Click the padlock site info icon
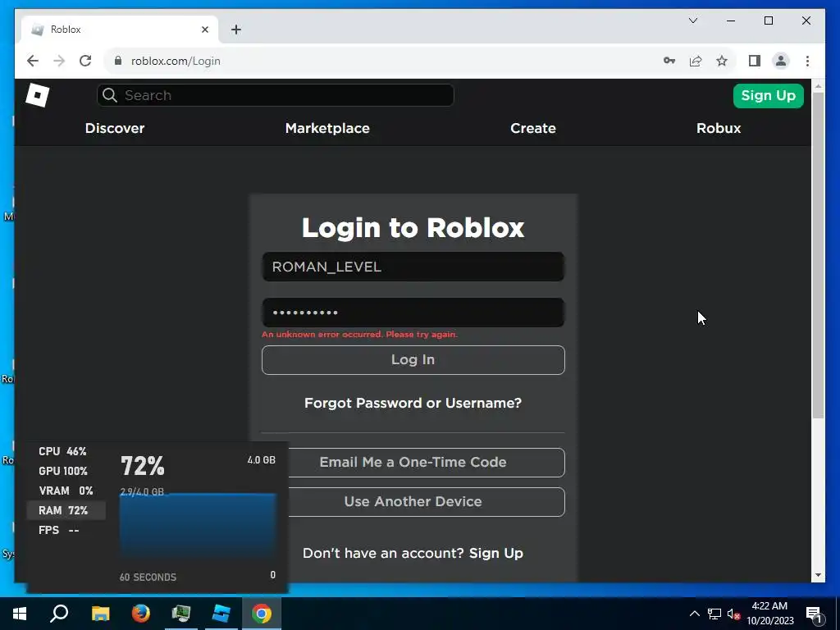This screenshot has width=840, height=630. (118, 61)
